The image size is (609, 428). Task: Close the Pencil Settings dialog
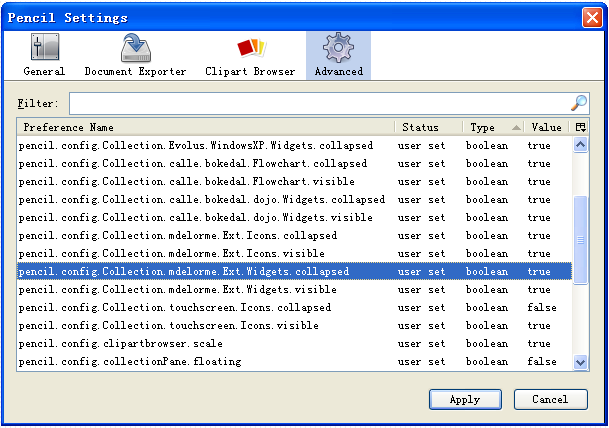592,17
